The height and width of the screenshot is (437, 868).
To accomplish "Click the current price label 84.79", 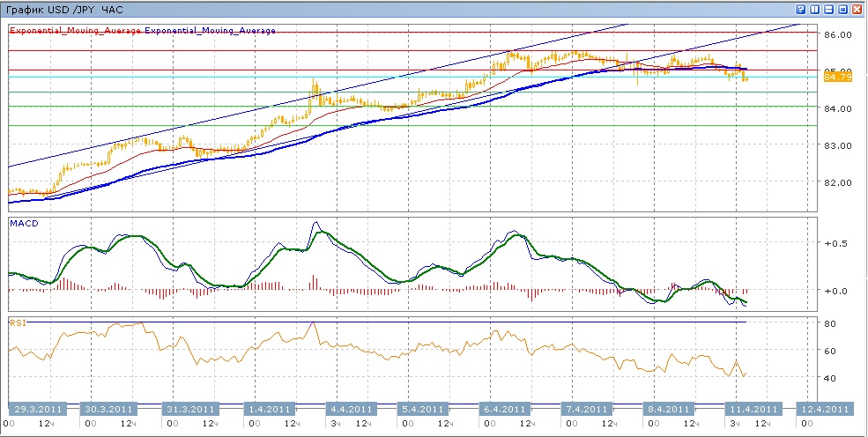I will 837,78.
